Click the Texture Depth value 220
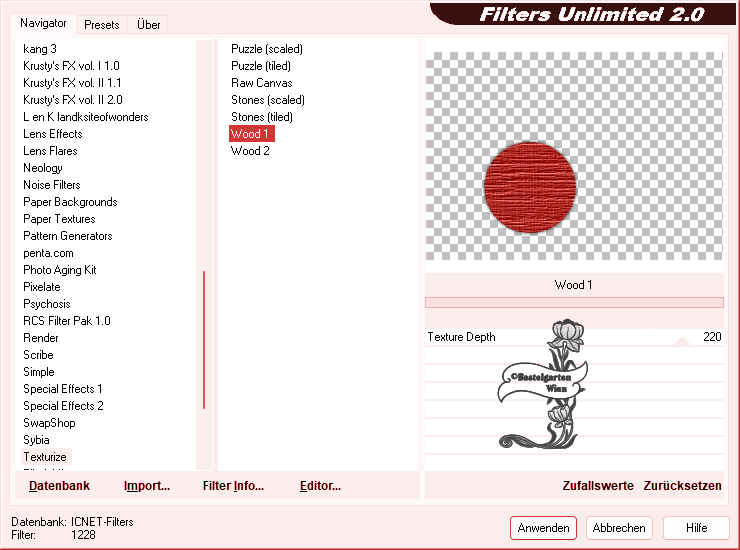The width and height of the screenshot is (740, 550). click(712, 337)
